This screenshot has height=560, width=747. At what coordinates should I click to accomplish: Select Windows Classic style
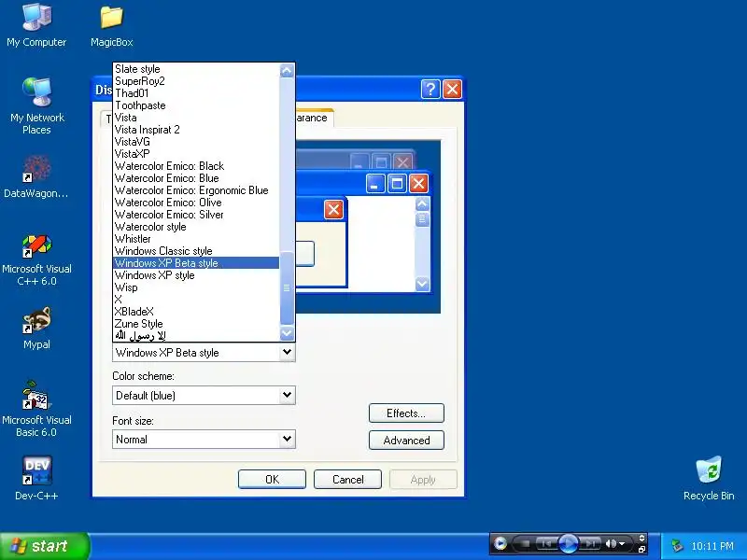[x=196, y=251]
